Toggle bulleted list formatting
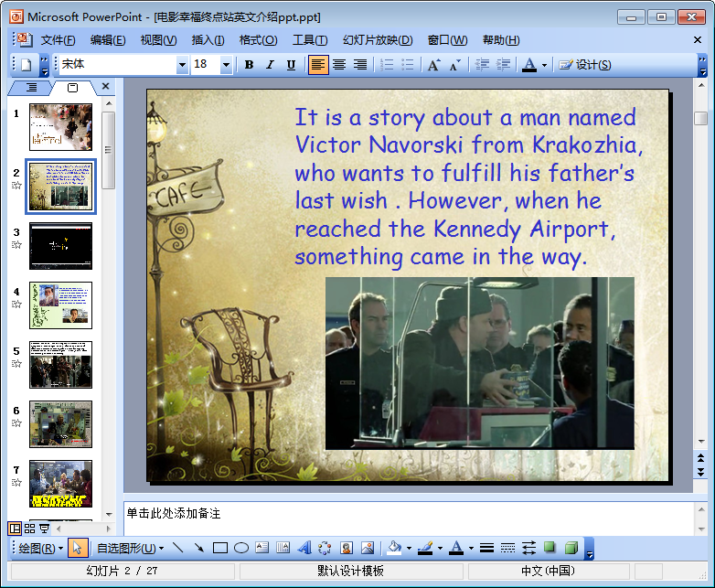 pyautogui.click(x=407, y=65)
